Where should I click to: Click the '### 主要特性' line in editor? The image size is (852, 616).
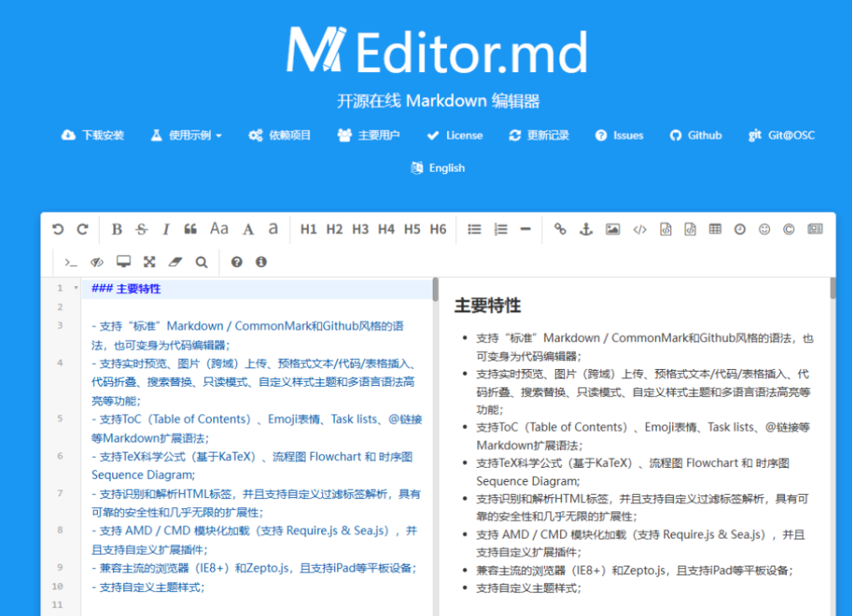[126, 289]
